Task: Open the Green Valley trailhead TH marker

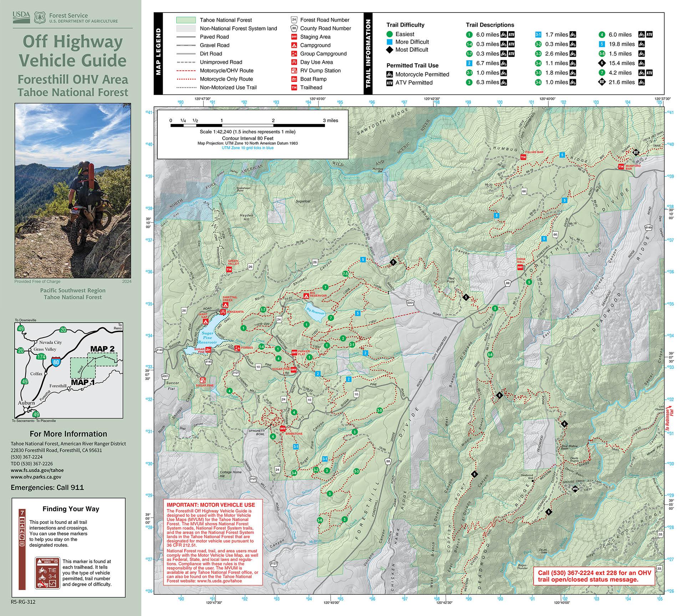Action: tap(229, 270)
